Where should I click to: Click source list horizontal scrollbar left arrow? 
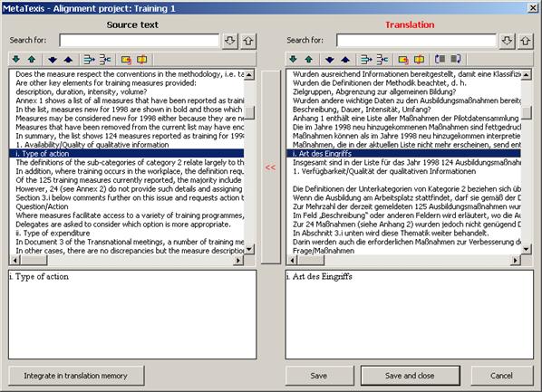[x=15, y=260]
